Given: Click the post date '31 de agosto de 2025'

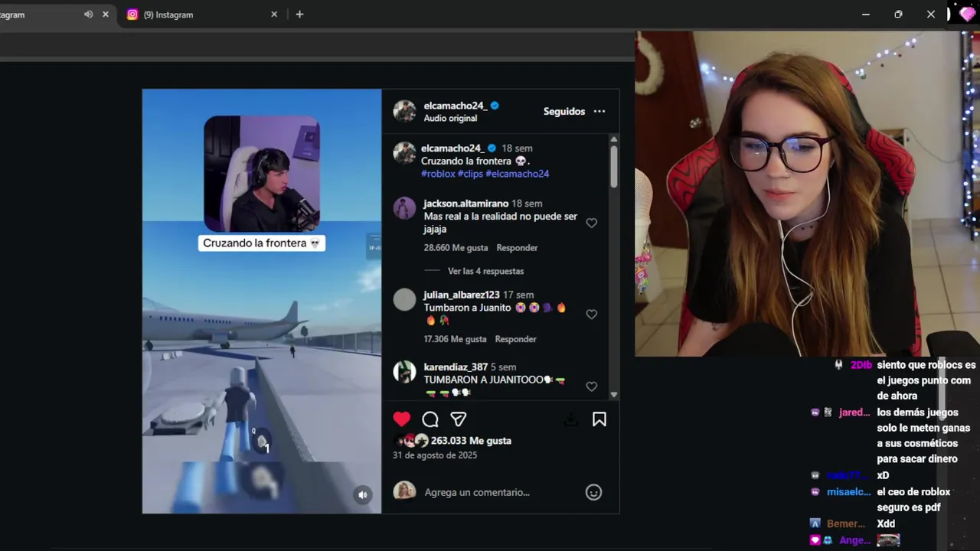Looking at the screenshot, I should click(x=435, y=455).
